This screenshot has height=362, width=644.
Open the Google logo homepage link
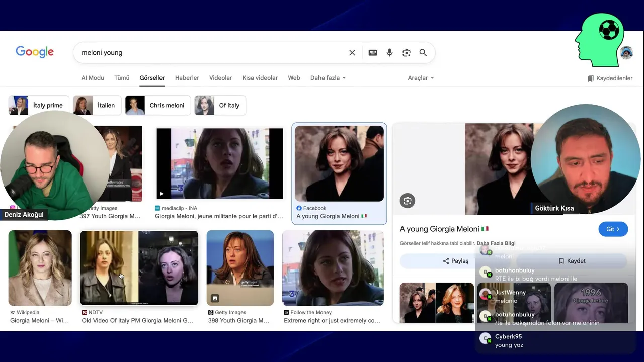35,52
